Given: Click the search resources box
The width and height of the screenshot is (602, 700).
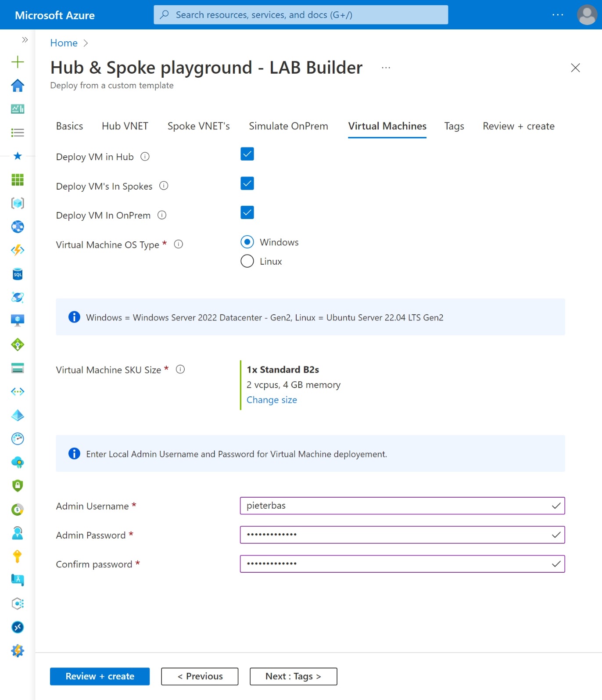Looking at the screenshot, I should click(301, 15).
